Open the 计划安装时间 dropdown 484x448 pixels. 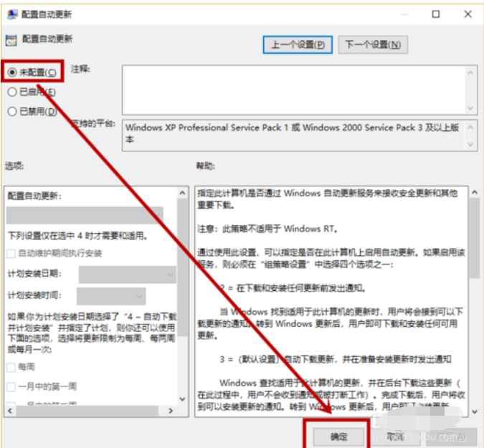tap(111, 295)
